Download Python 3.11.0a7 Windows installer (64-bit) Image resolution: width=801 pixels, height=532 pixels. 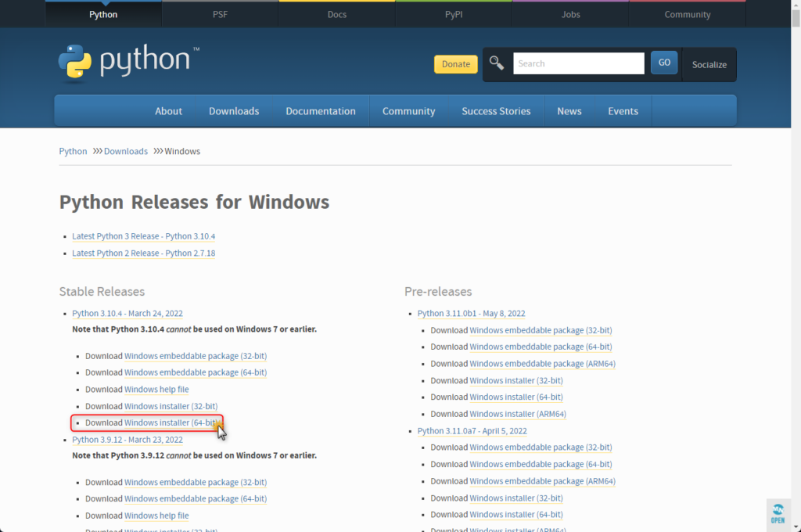(516, 514)
